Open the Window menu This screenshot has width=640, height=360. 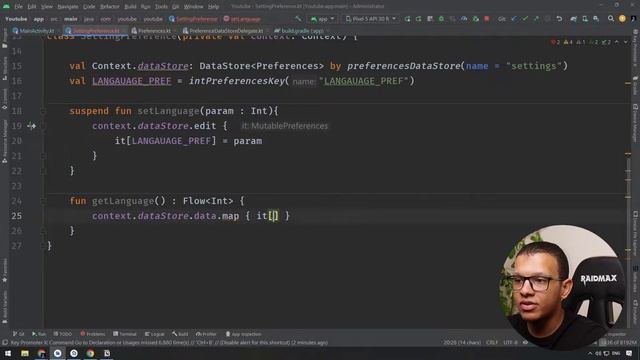coord(193,7)
